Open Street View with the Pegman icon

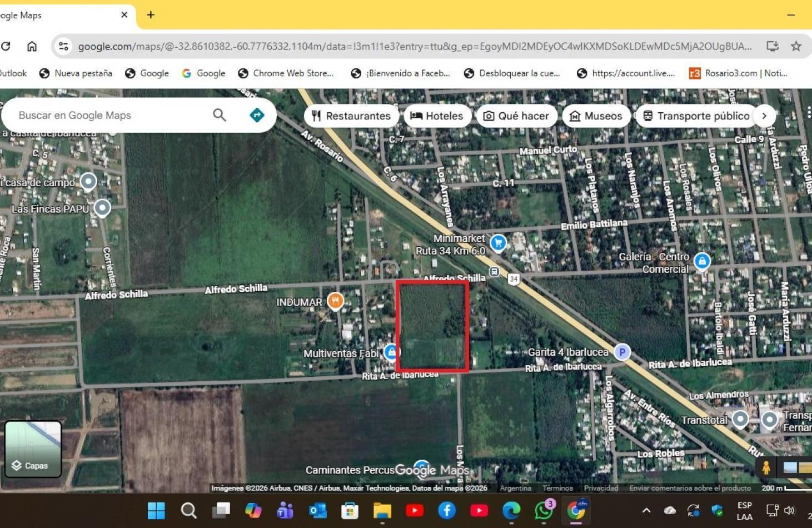[766, 467]
